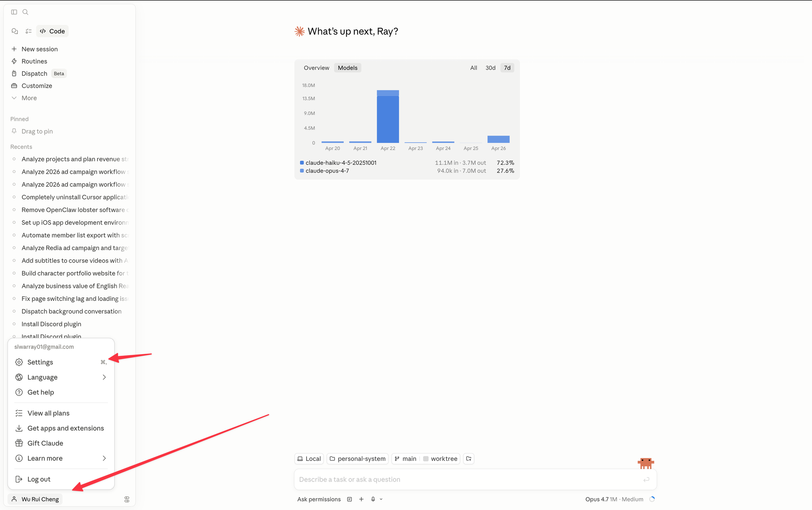Switch to chat mode icon
Screen dimensions: 812x510
pyautogui.click(x=15, y=31)
